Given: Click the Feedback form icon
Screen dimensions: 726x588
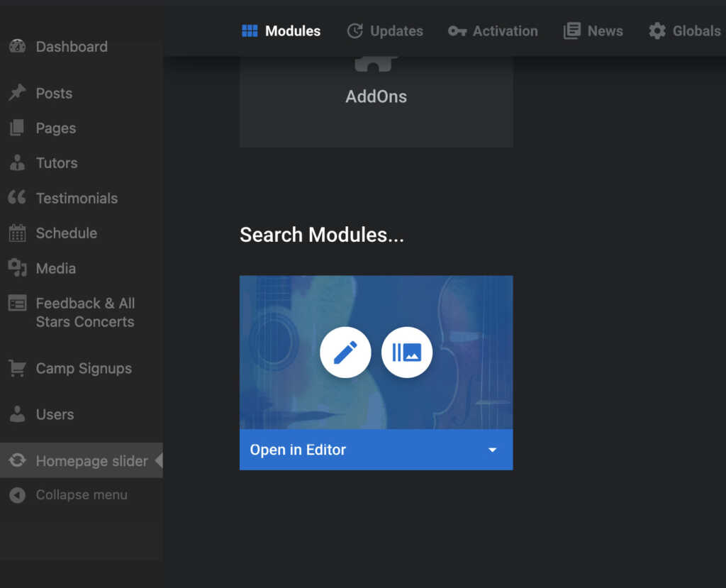Looking at the screenshot, I should click(18, 304).
